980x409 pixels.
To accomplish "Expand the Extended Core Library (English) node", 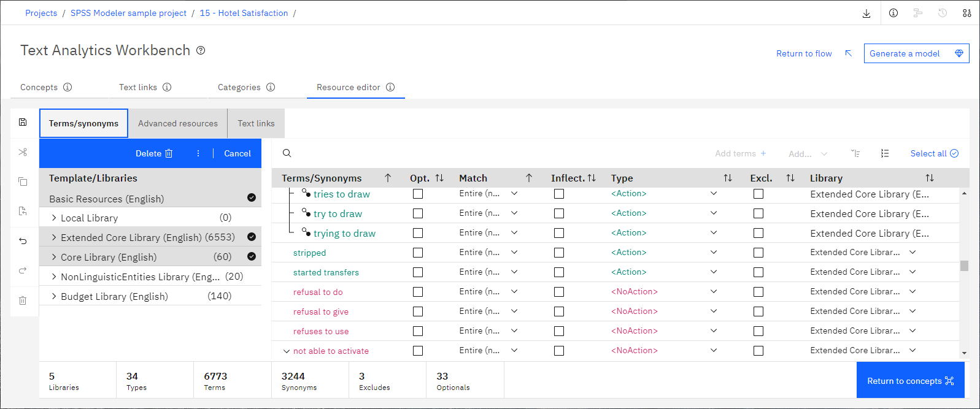I will coord(54,237).
